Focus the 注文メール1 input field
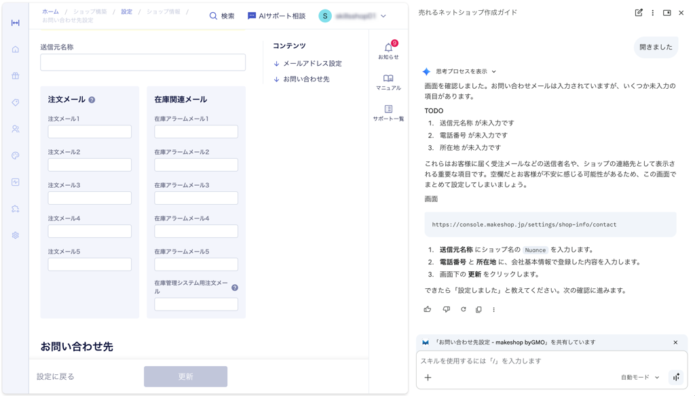 (x=90, y=132)
